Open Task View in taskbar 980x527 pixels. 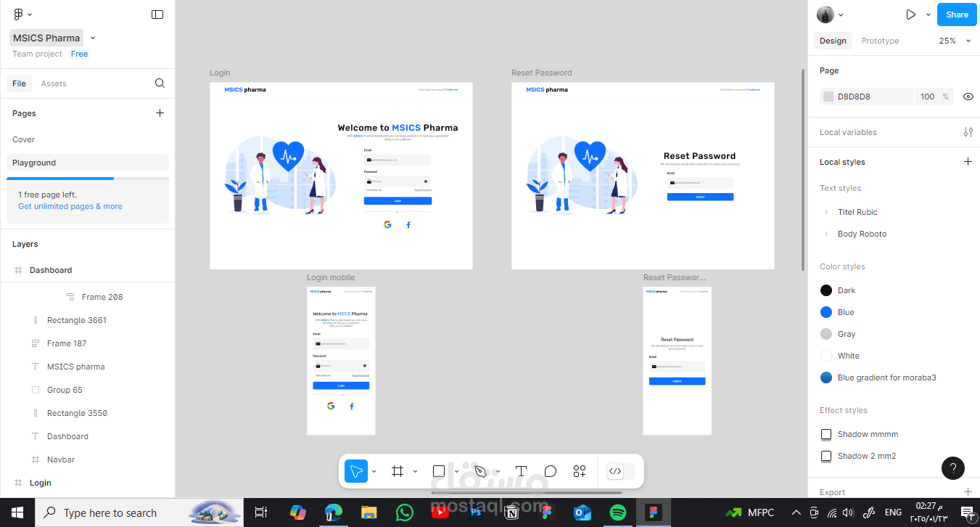pos(261,512)
